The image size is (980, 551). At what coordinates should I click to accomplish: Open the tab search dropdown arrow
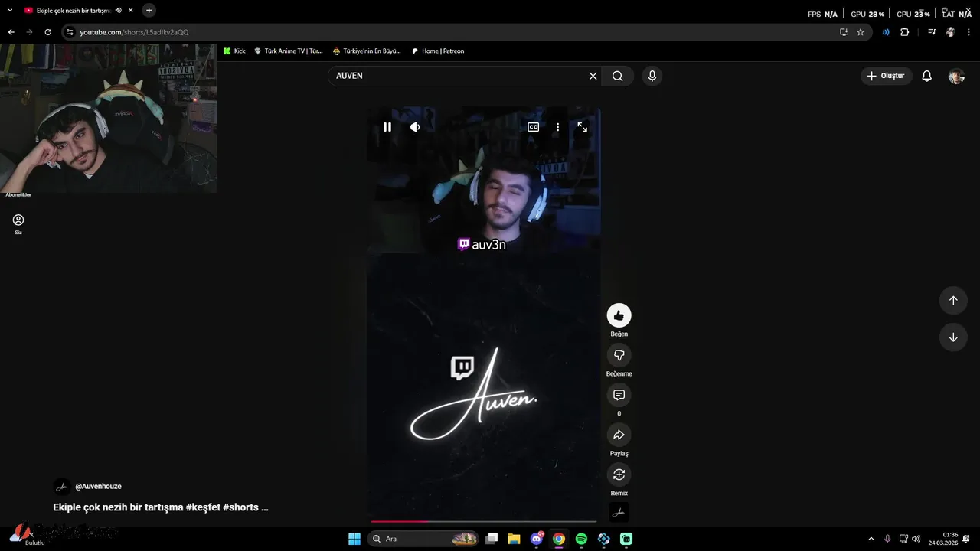pos(10,11)
